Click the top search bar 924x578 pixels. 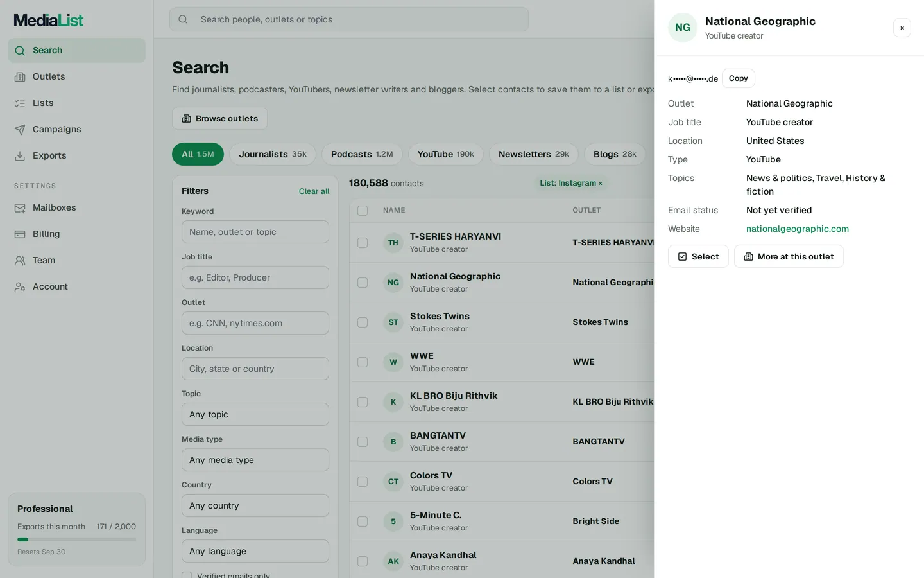point(349,19)
